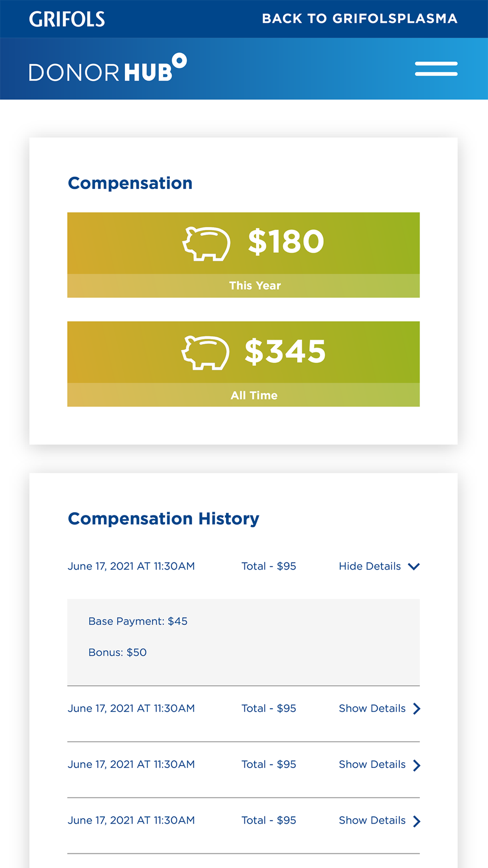Viewport: 488px width, 868px height.
Task: Click the Donor Hub logo
Action: (x=107, y=69)
